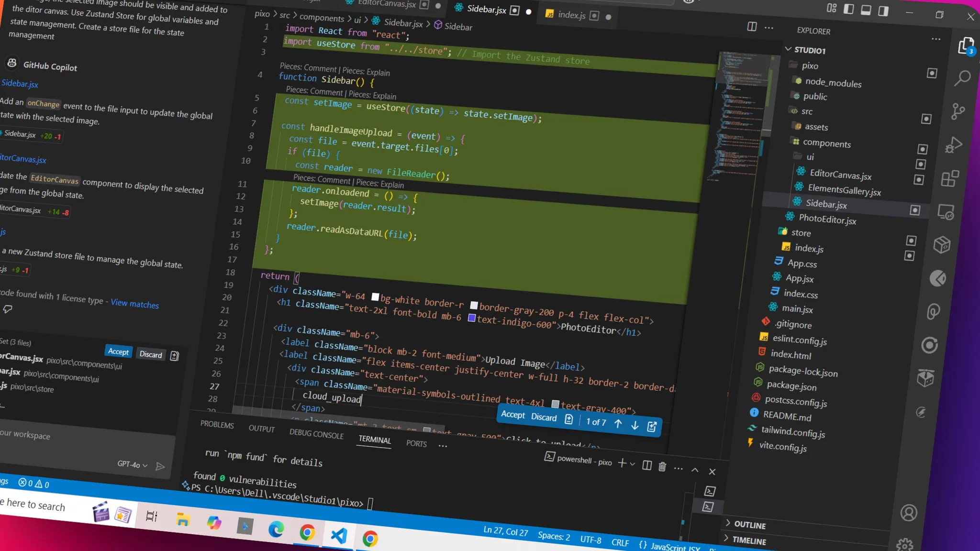The width and height of the screenshot is (980, 551).
Task: Open the Manage gear icon in the activity bar
Action: click(x=904, y=544)
